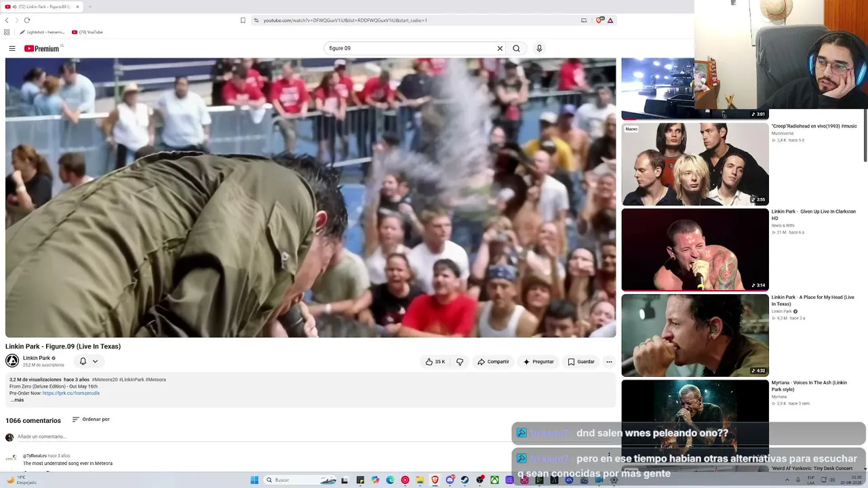The image size is (868, 488).
Task: Open the 'Ordenar por' sort dropdown
Action: pyautogui.click(x=91, y=420)
